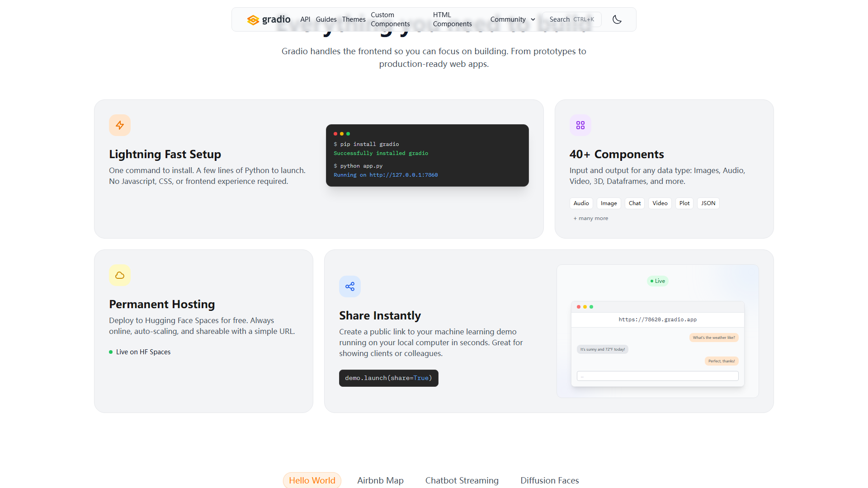
Task: Click the 'Perfect, thanks!' chat bubble
Action: coord(722,361)
